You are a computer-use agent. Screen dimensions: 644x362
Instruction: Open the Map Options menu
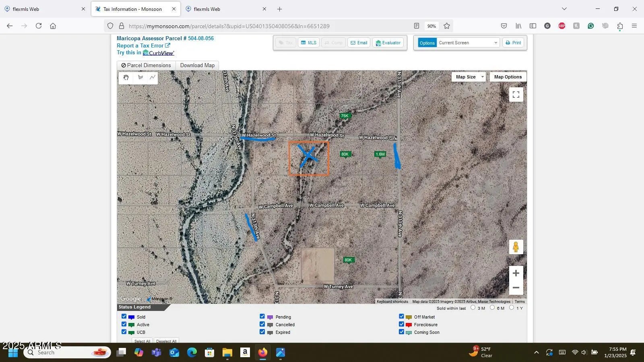[x=508, y=77]
